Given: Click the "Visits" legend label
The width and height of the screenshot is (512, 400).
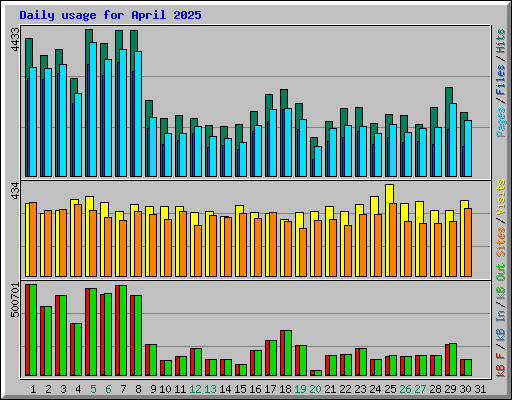Looking at the screenshot, I should (x=501, y=197).
